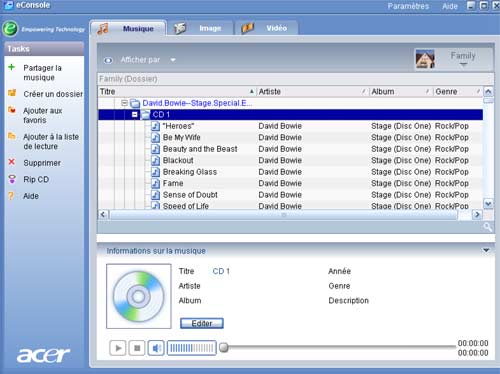Open the Afficher par dropdown arrow

pyautogui.click(x=173, y=60)
